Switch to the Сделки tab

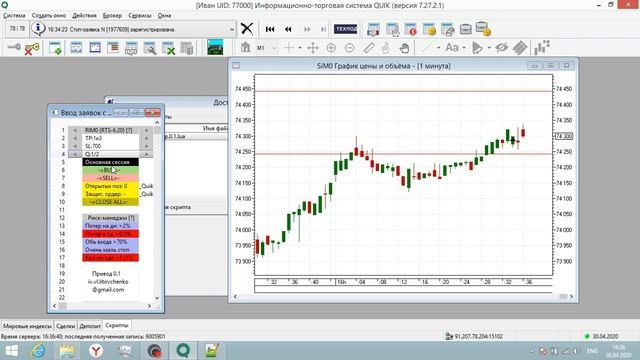click(x=65, y=326)
